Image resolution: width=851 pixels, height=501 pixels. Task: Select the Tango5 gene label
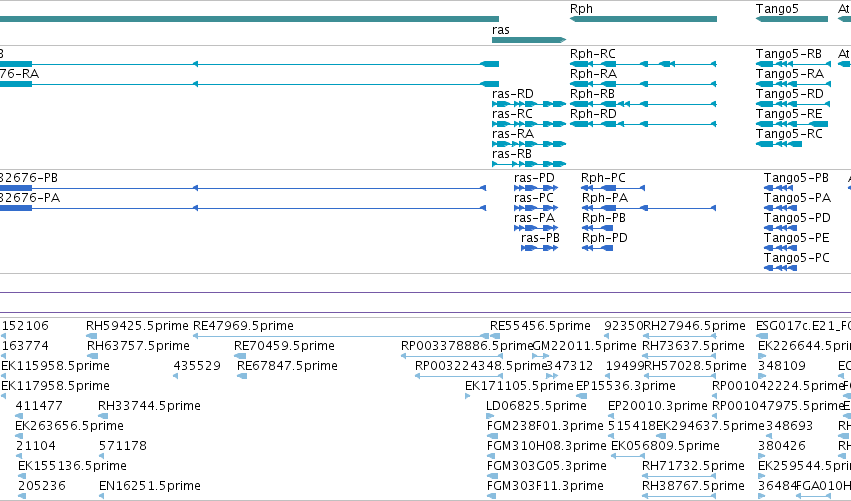coord(777,9)
